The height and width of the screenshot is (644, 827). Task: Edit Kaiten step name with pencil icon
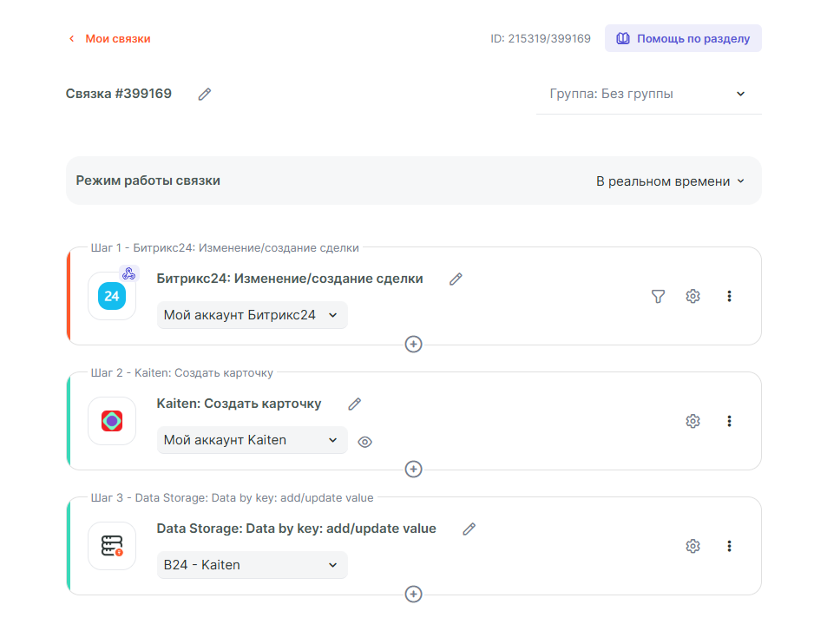(x=354, y=404)
